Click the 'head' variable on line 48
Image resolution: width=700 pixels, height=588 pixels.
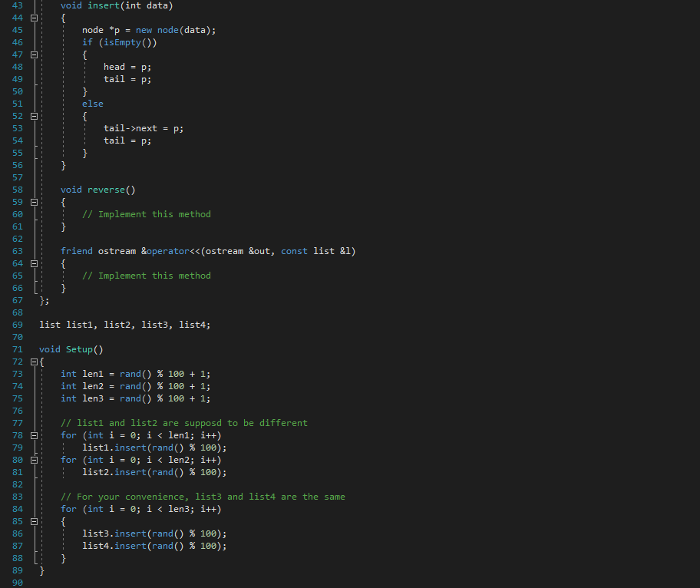[114, 67]
